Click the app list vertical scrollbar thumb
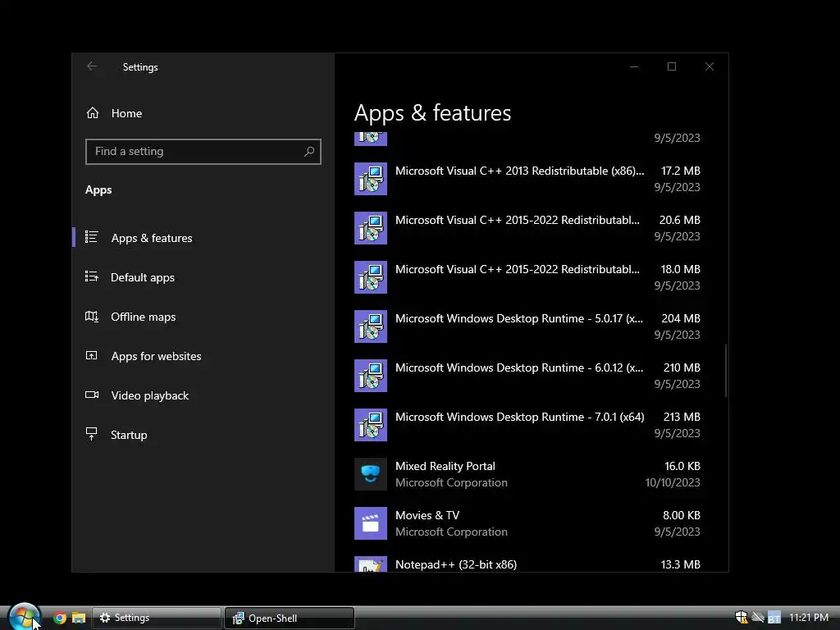 tap(726, 371)
